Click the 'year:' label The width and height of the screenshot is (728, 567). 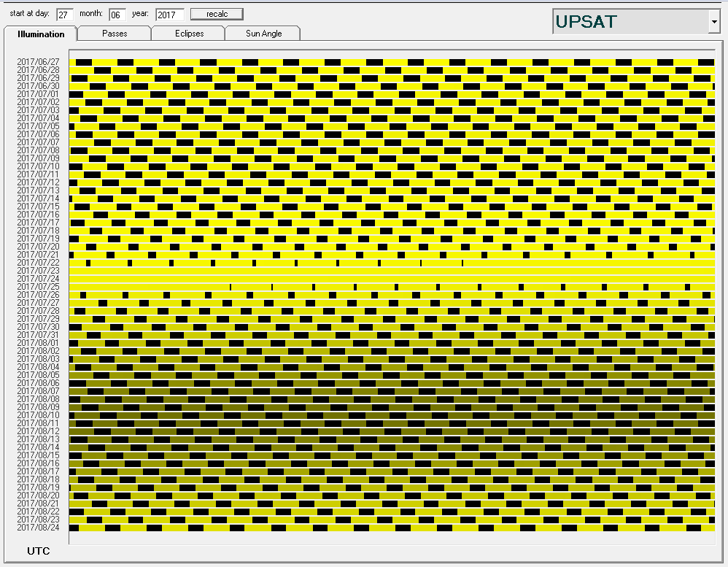(x=140, y=13)
